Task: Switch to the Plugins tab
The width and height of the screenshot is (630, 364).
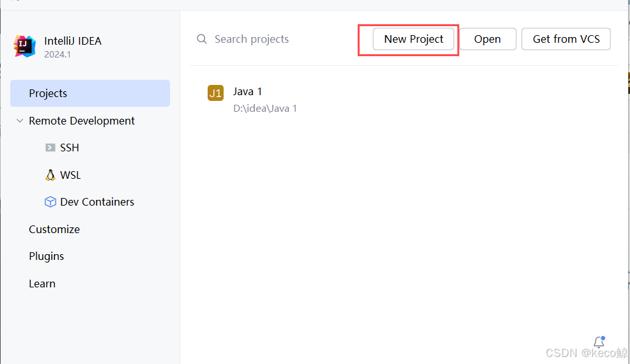Action: coord(46,256)
